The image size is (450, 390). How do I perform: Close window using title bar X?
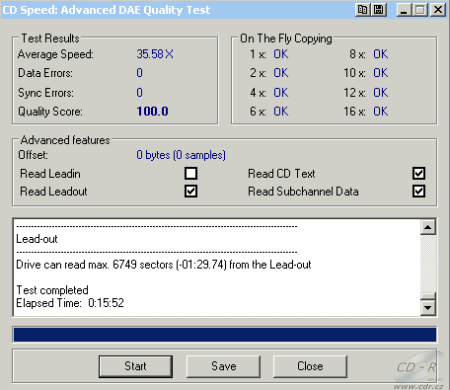438,10
